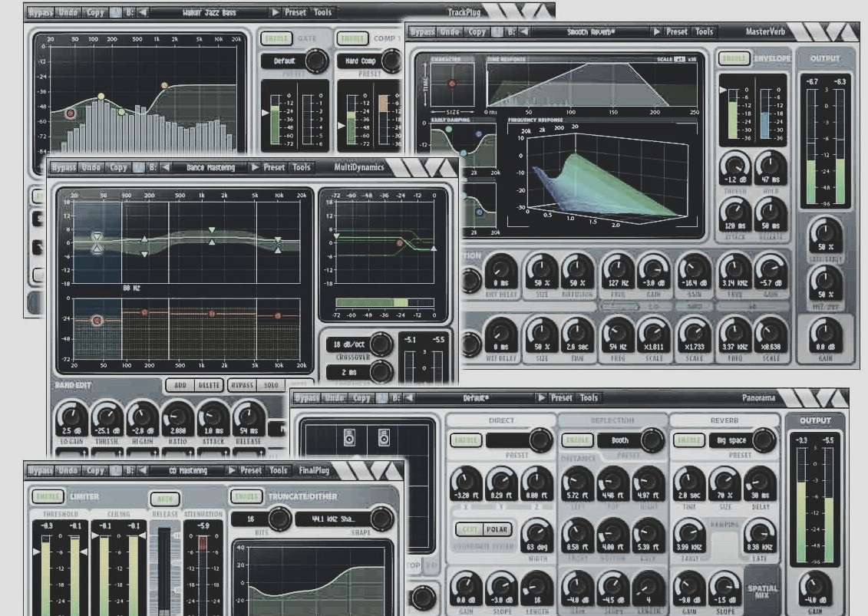868x616 pixels.
Task: Click the B: compare button in Panorama
Action: coord(396,398)
